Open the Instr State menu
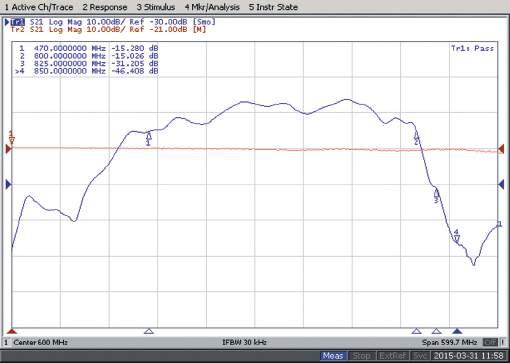The height and width of the screenshot is (363, 510). [273, 7]
